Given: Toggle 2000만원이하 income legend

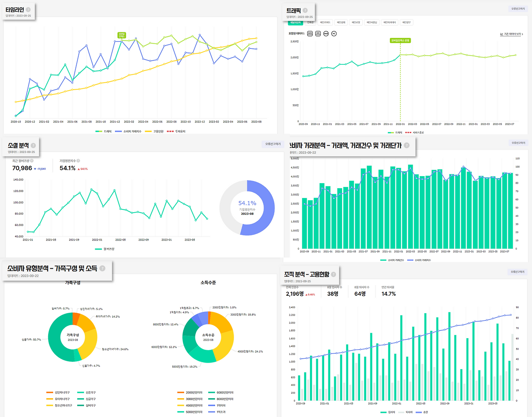Looking at the screenshot, I should point(190,392).
